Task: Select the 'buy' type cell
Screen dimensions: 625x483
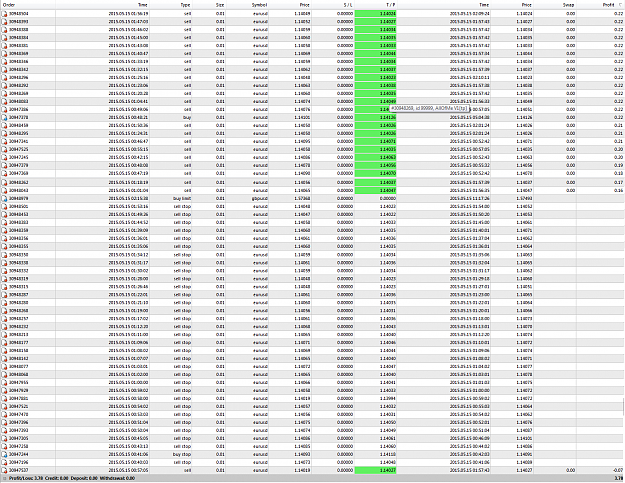Action: 187,118
